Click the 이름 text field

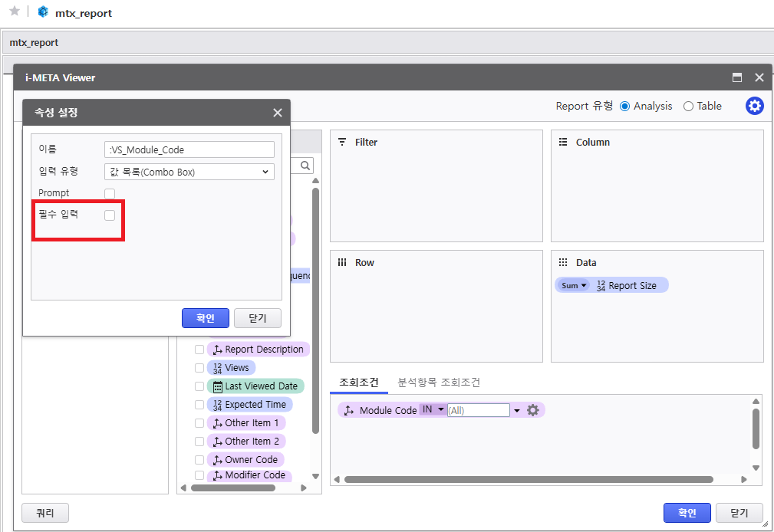coord(189,149)
